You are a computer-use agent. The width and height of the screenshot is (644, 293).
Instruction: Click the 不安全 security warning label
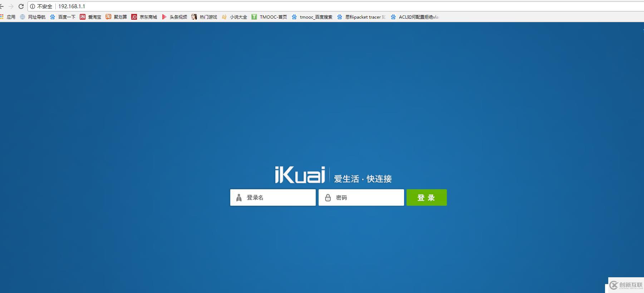45,6
